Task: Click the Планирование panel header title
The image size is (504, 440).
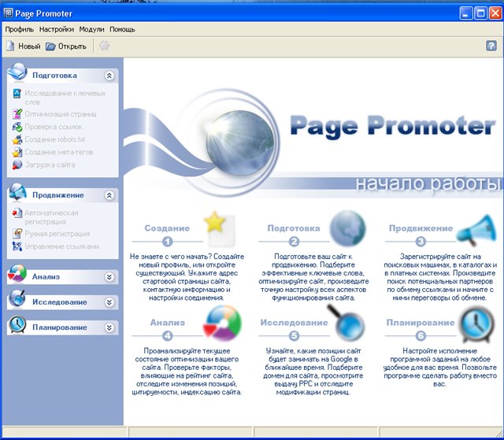Action: (60, 327)
